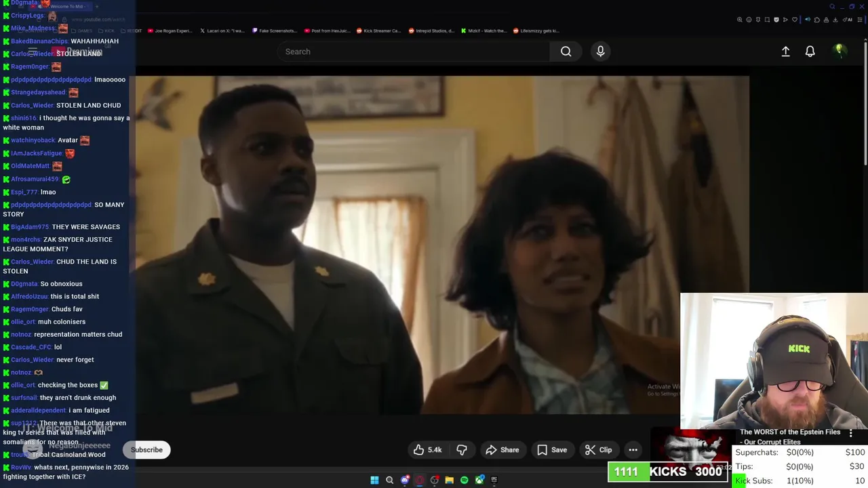Image resolution: width=868 pixels, height=488 pixels.
Task: Like the video with 5.4k likes
Action: coord(428,450)
